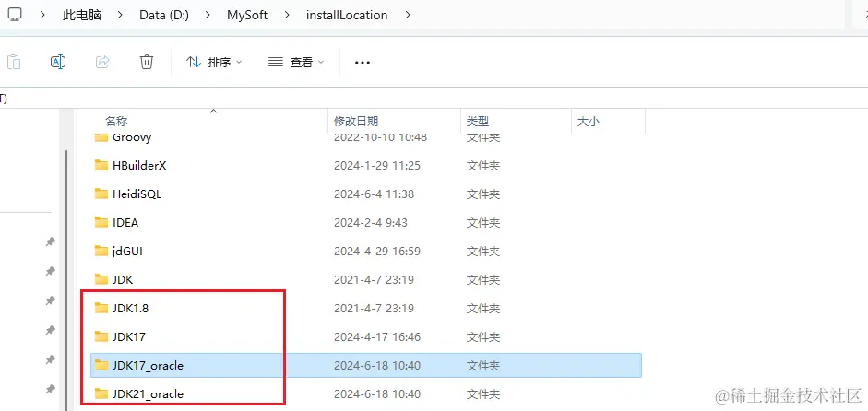Click date 2024-4-29 16:59 of jdGUI
868x411 pixels.
pyautogui.click(x=377, y=252)
